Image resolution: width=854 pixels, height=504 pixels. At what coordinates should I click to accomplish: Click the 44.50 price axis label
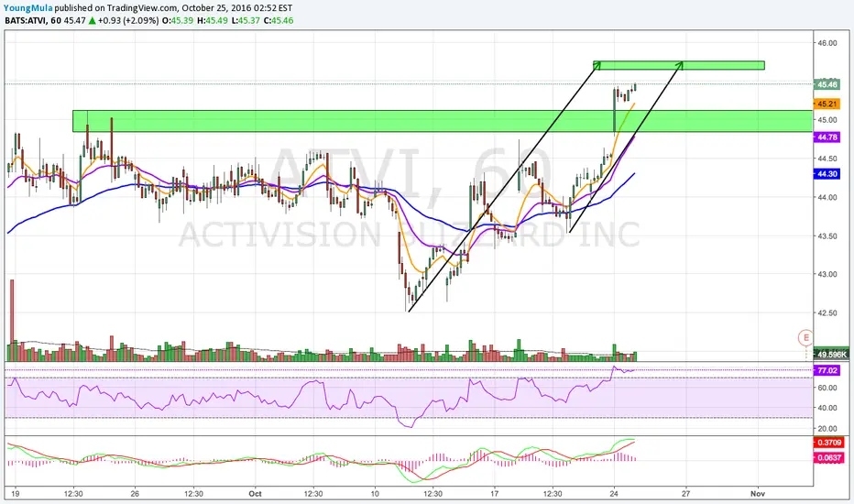tap(827, 159)
